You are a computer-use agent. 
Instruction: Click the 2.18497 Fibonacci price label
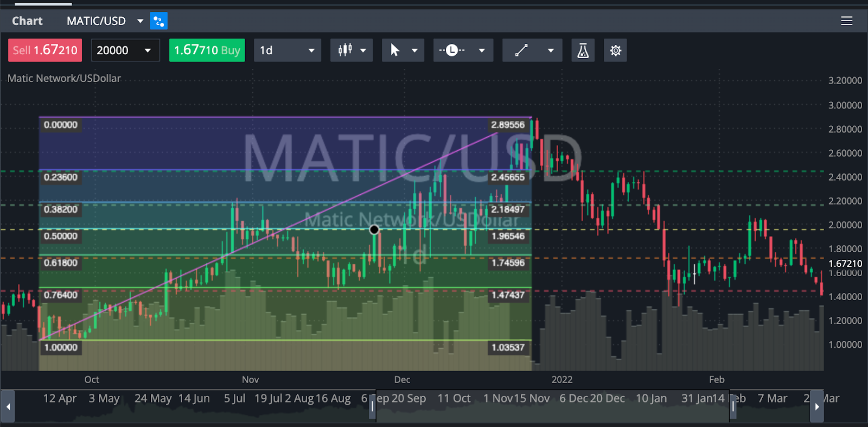click(508, 209)
